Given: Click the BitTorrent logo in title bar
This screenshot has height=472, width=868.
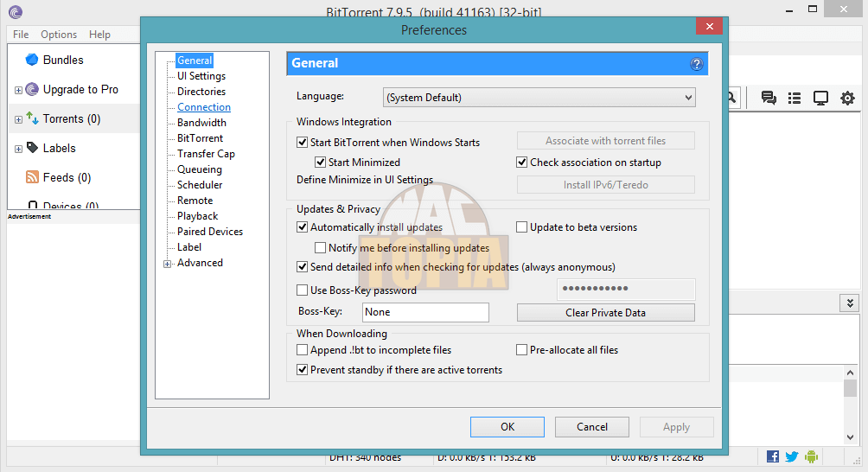Looking at the screenshot, I should coord(16,11).
